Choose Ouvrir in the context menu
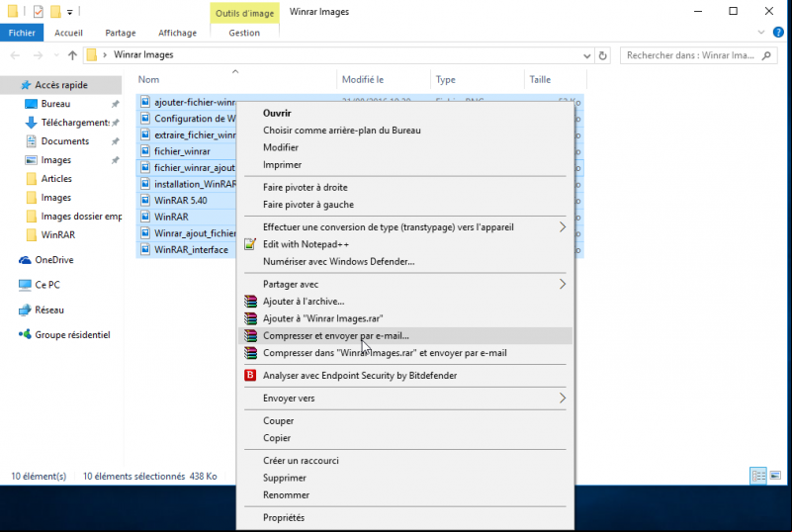792x532 pixels. [405, 113]
